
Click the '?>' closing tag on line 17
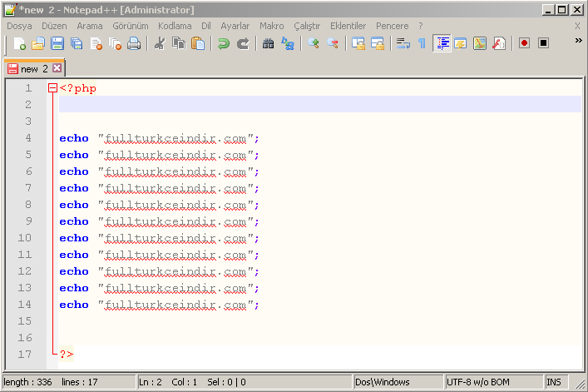pos(67,354)
